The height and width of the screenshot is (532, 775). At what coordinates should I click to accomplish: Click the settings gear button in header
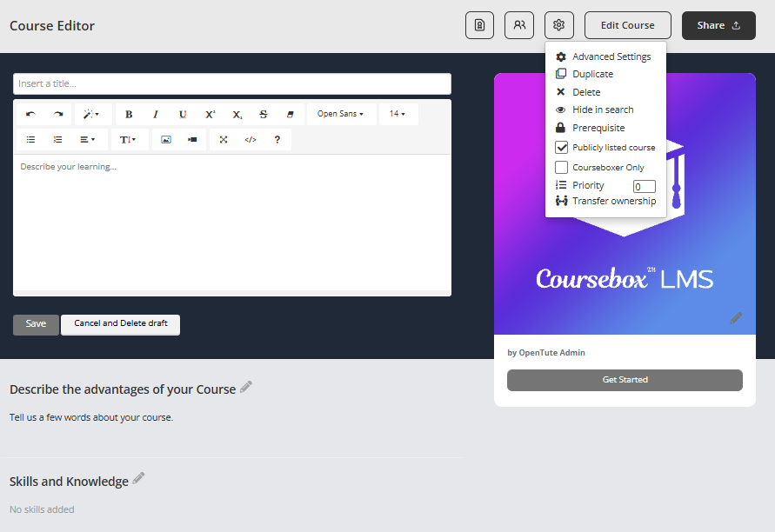[559, 25]
